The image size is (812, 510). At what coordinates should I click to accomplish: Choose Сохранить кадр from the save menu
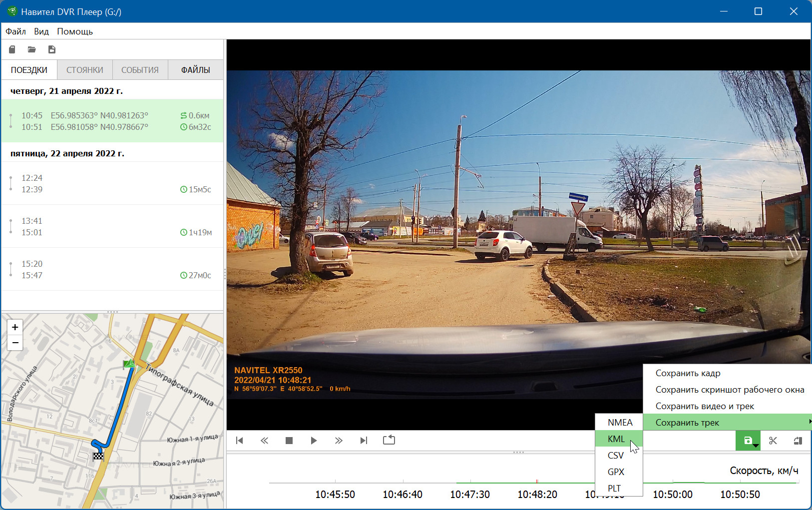click(727, 373)
